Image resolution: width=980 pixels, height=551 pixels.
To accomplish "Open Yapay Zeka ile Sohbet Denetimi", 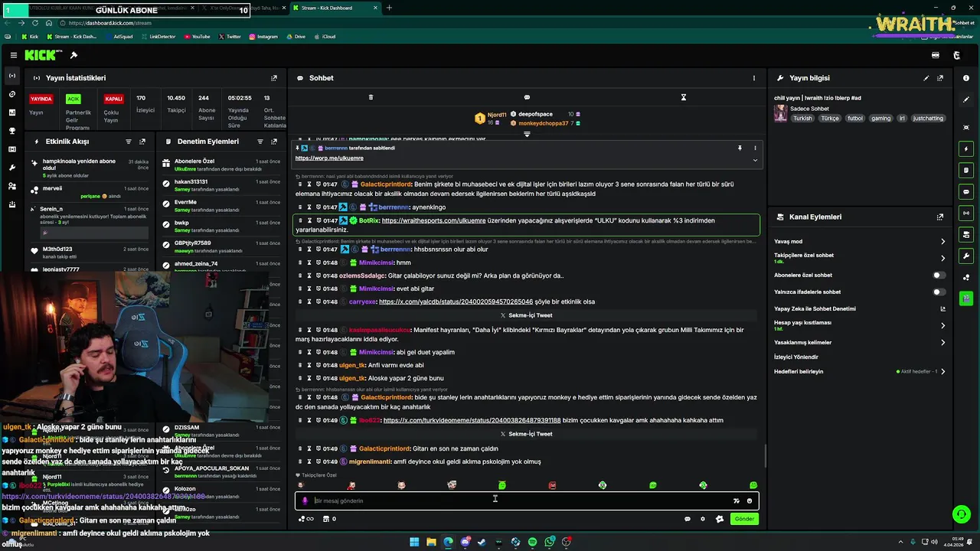I will (860, 309).
